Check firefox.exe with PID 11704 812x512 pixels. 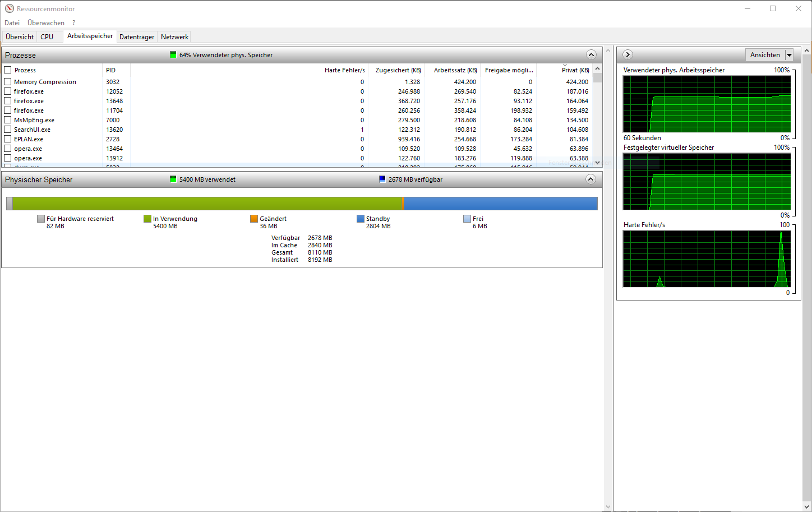8,110
